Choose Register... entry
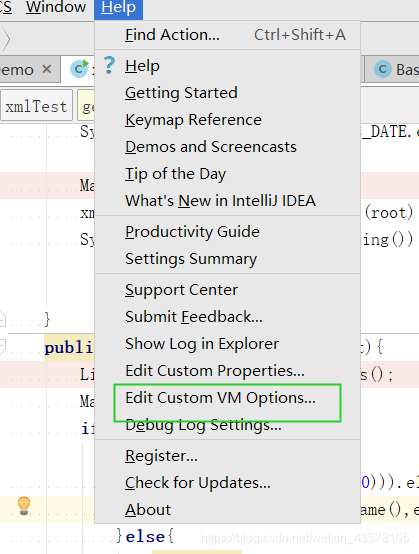This screenshot has width=419, height=554. [228, 456]
